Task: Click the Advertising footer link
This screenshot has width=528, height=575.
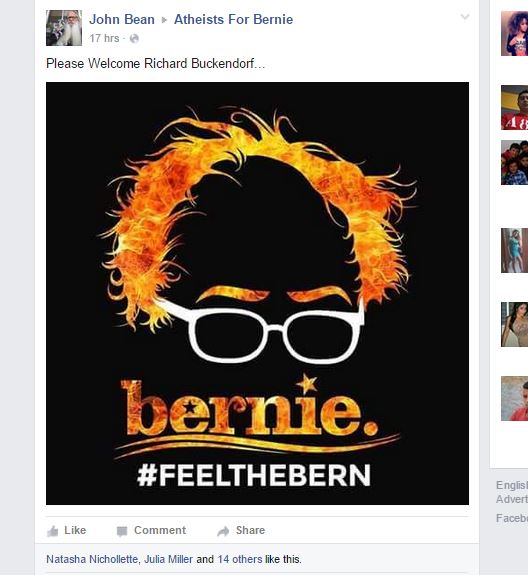Action: tap(512, 499)
